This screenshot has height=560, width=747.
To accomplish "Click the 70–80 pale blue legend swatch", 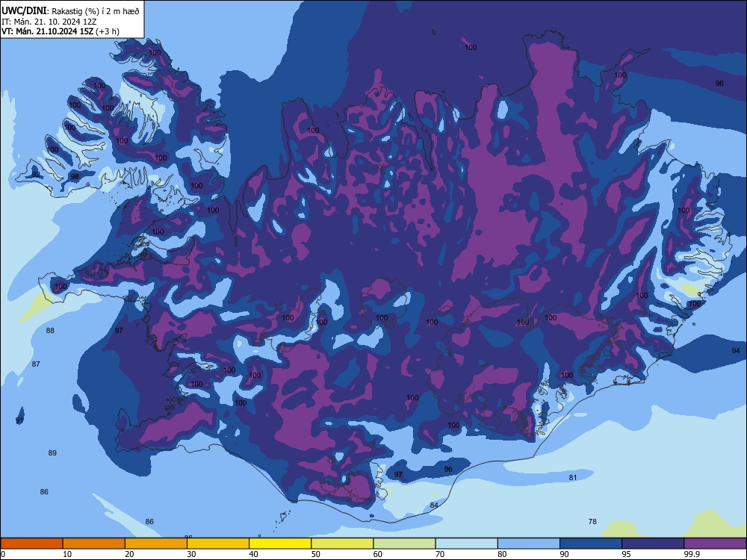I will (x=466, y=544).
